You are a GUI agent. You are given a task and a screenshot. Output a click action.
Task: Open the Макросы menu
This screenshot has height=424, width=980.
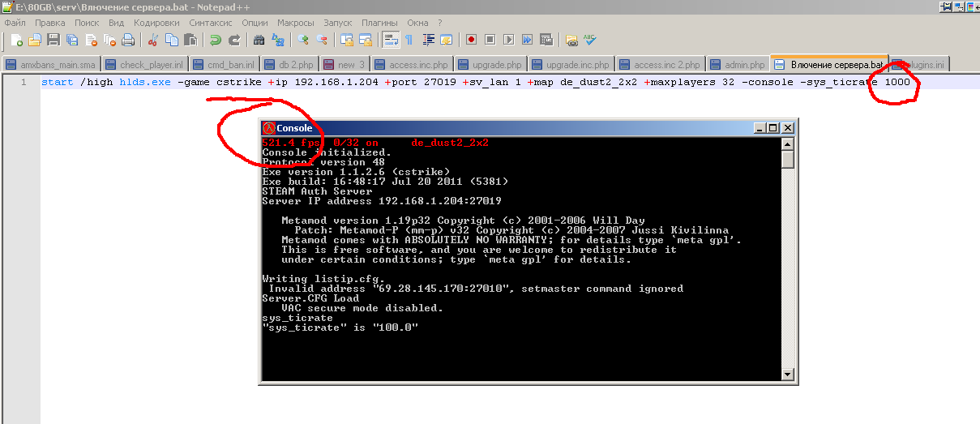tap(296, 23)
